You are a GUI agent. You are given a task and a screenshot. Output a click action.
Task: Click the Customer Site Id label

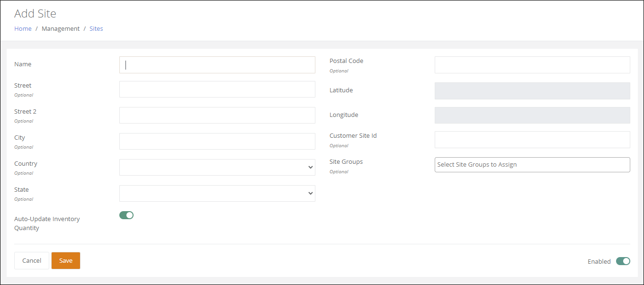[x=353, y=135]
